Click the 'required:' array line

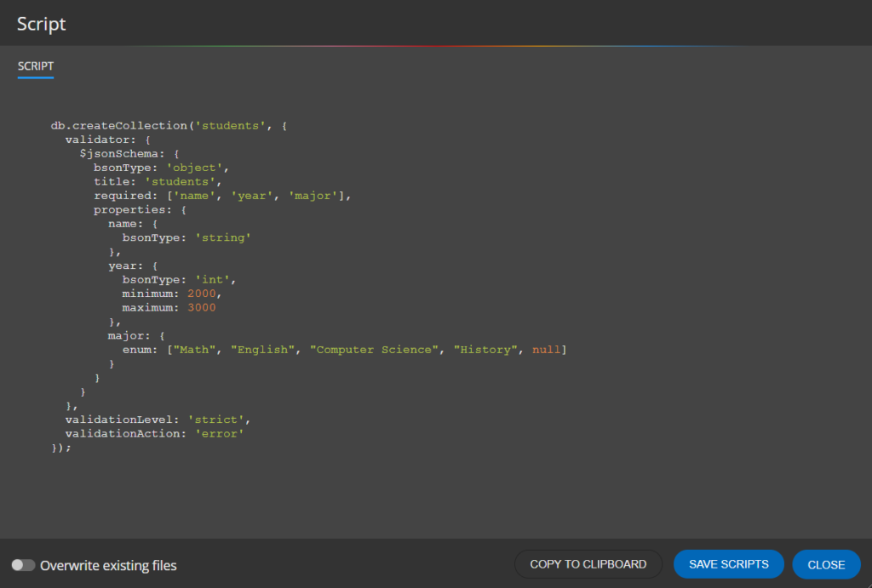[222, 196]
